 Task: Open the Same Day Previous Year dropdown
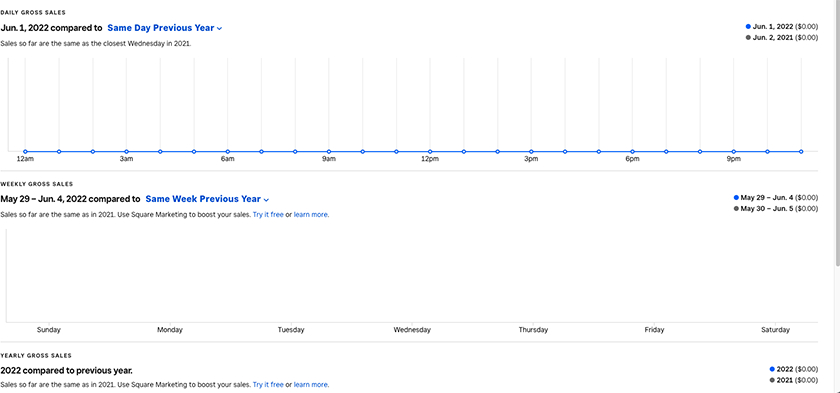(x=165, y=28)
